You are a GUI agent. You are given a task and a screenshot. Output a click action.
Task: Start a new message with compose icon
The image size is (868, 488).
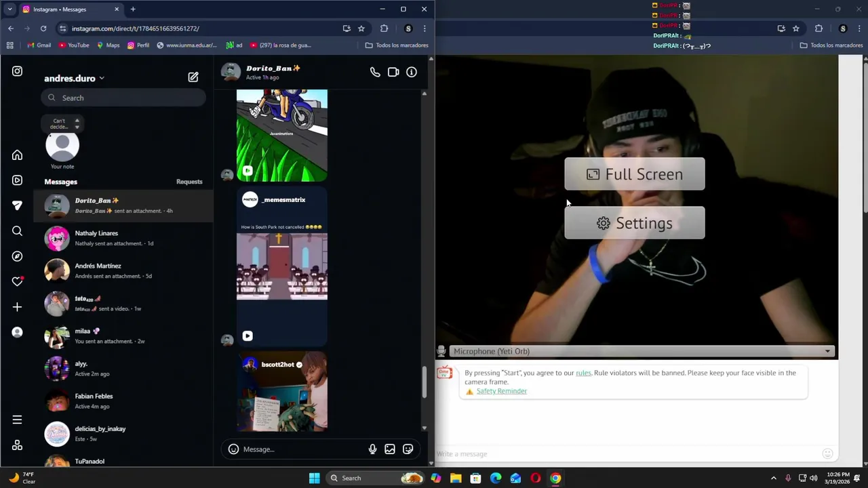tap(193, 77)
